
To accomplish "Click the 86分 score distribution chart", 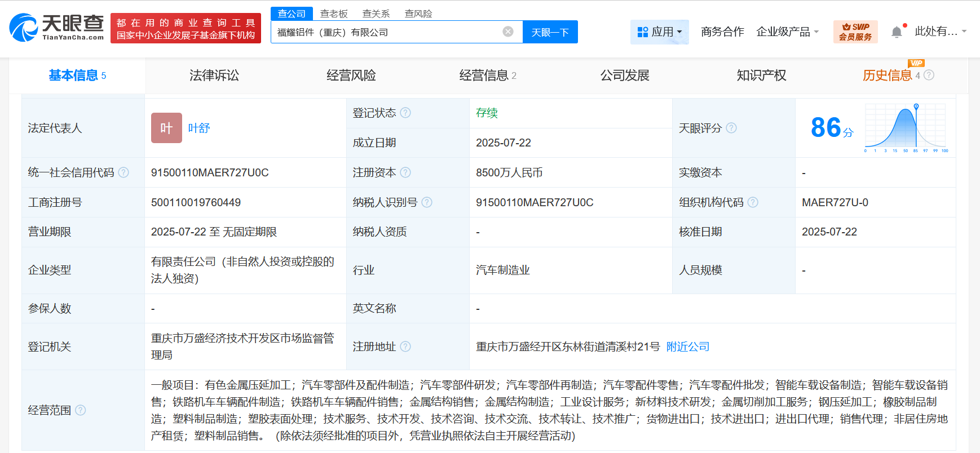I will click(x=906, y=128).
